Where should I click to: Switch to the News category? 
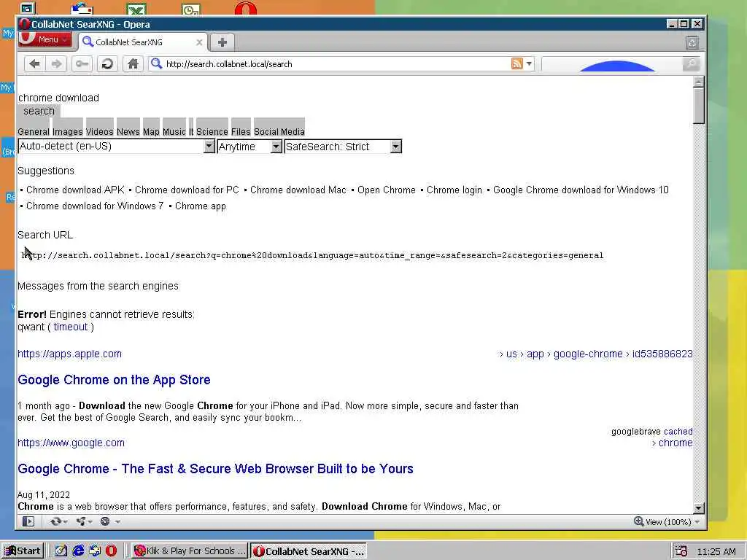pyautogui.click(x=128, y=131)
